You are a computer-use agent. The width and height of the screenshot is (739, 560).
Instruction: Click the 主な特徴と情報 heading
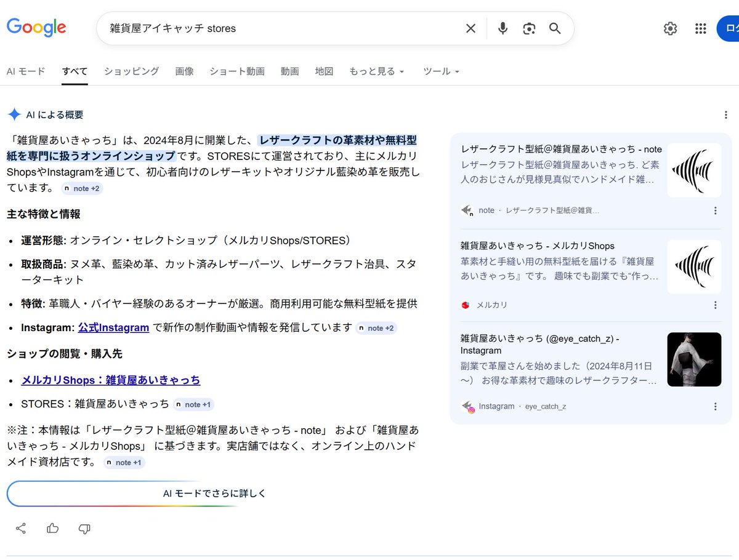coord(44,214)
